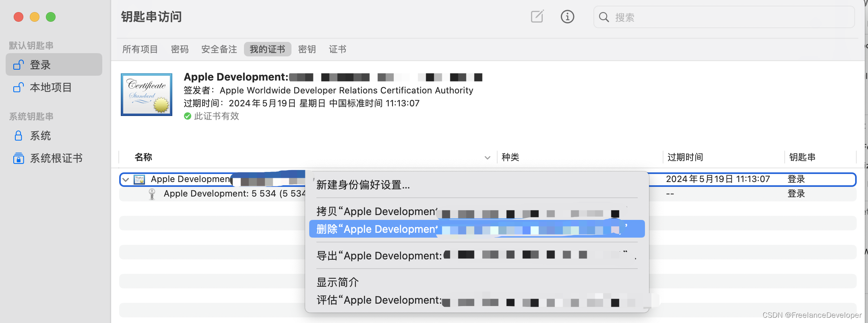
Task: Open the info button in the toolbar
Action: [567, 17]
